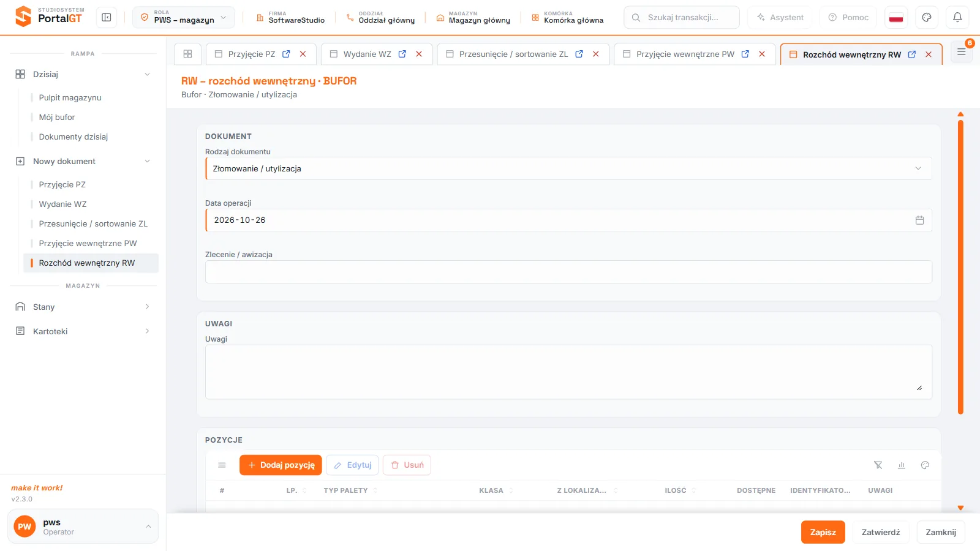Screen dimensions: 980x551
Task: Close the Wydanie WZ tab
Action: click(x=419, y=54)
